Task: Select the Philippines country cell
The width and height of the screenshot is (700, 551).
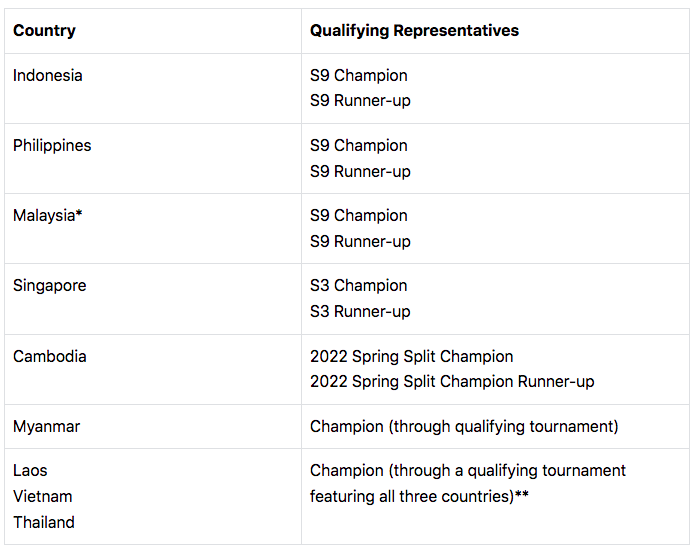Action: [153, 159]
